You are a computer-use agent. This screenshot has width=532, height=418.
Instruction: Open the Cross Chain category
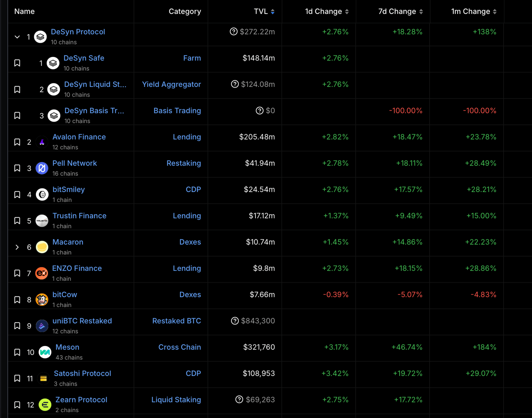[180, 347]
